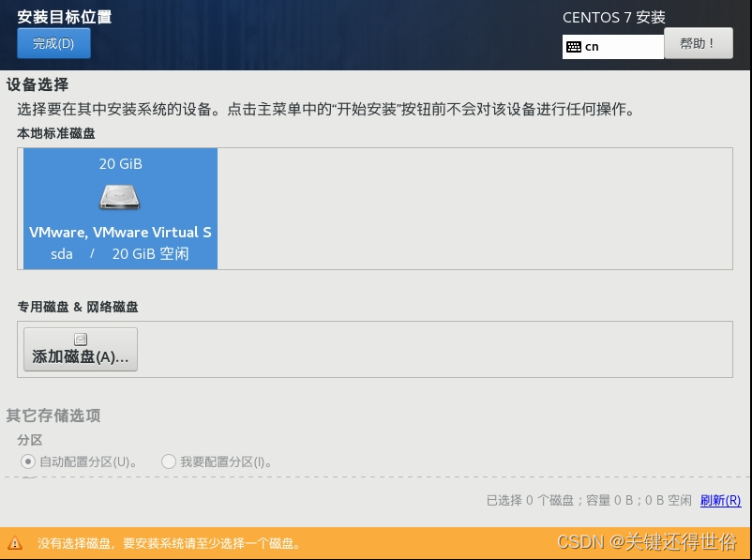Screen dimensions: 752x560
Task: Click the 20 GiB label at the tile's top
Action: pyautogui.click(x=120, y=164)
